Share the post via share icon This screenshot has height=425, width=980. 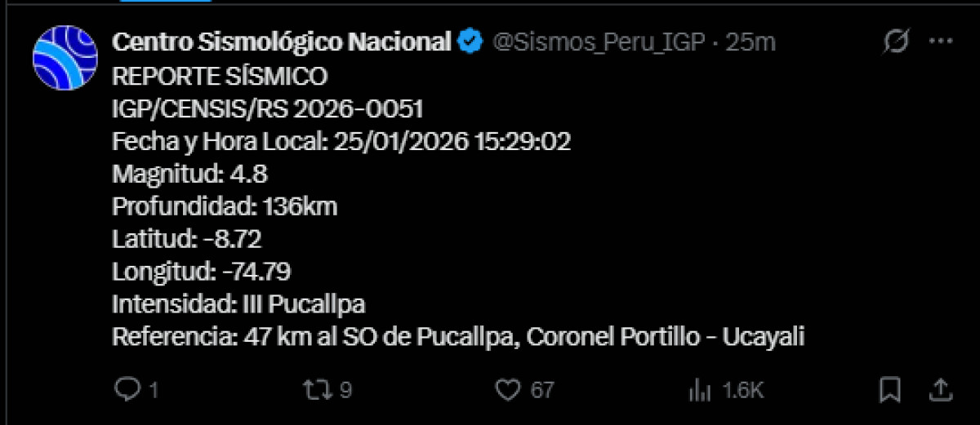940,390
